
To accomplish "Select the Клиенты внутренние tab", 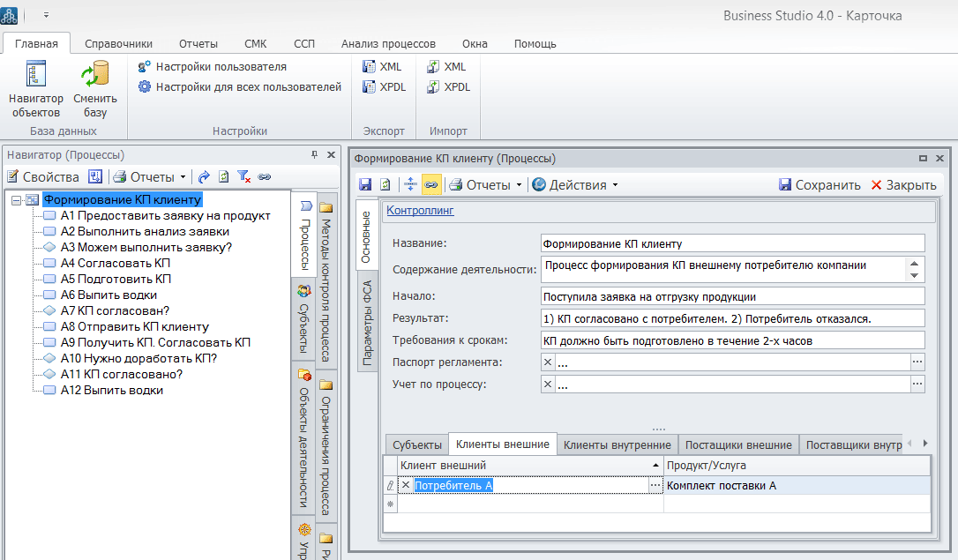I will [617, 444].
